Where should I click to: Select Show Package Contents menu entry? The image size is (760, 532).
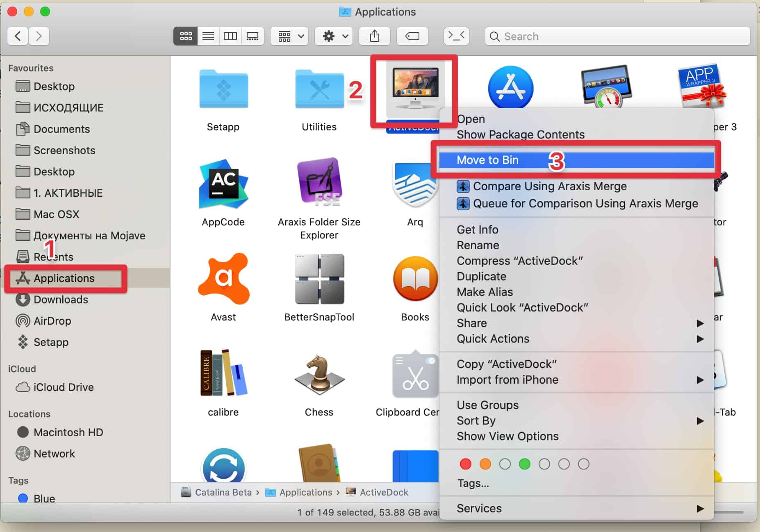click(x=521, y=134)
